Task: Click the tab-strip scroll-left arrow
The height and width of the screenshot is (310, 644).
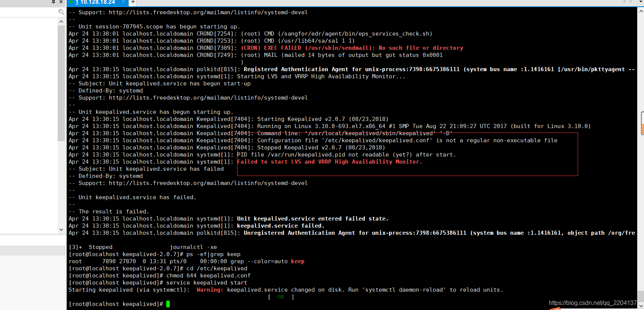Action: pos(625,2)
